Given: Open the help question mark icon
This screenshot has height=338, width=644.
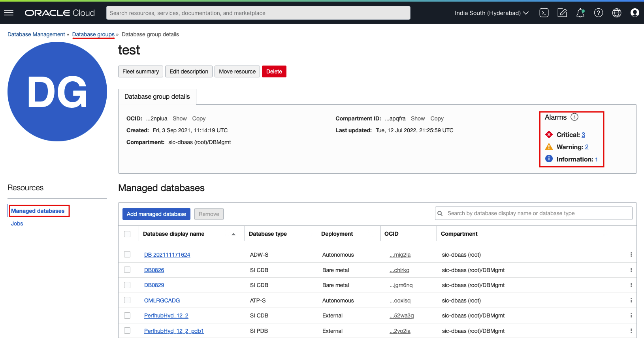Looking at the screenshot, I should (x=599, y=13).
